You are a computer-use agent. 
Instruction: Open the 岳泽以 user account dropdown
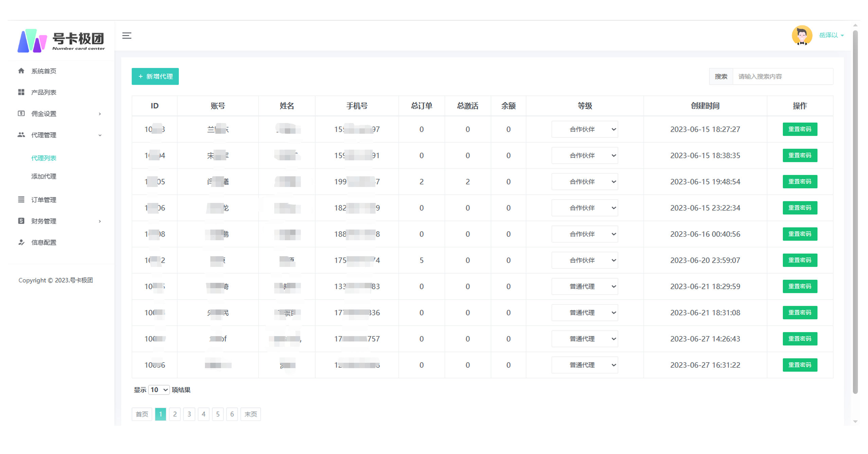click(831, 35)
